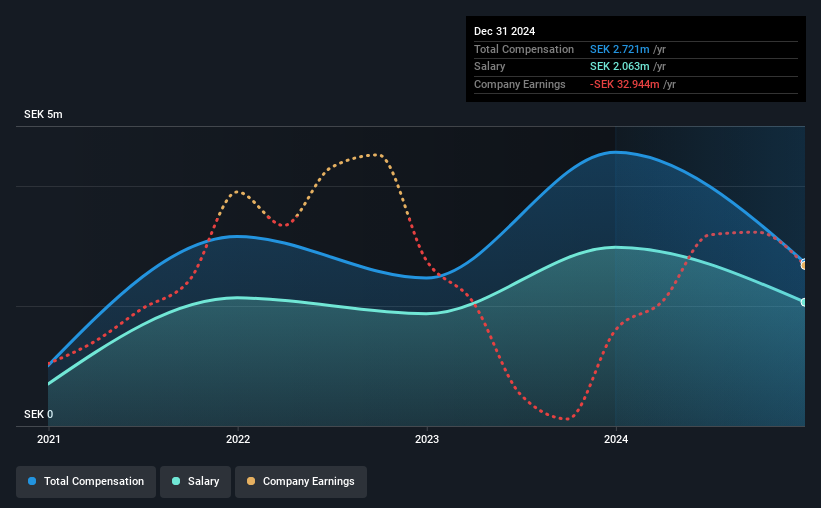
Task: Click the 2024 x-axis label
Action: (616, 439)
